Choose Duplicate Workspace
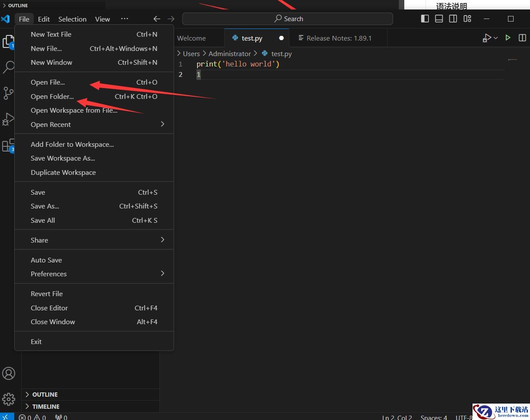This screenshot has height=420, width=530. [94, 173]
